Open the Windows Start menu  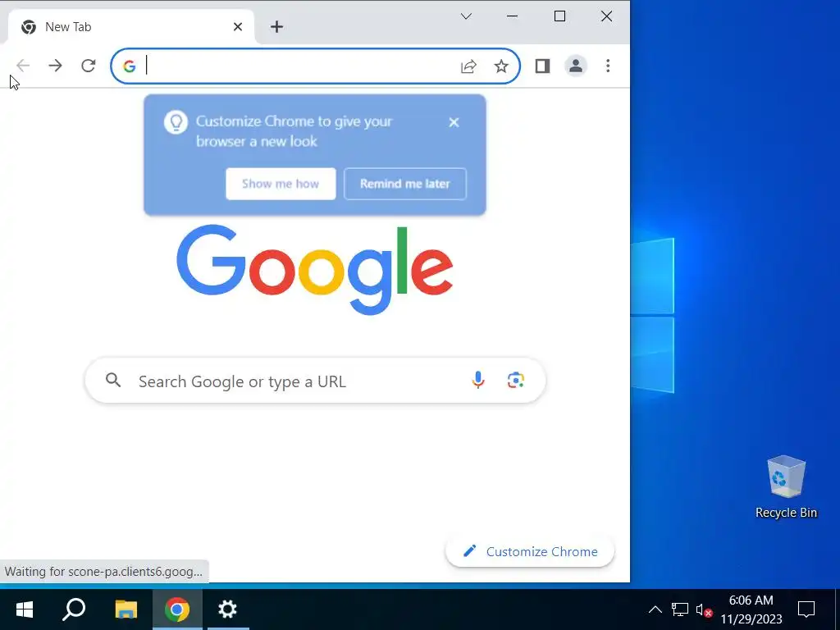coord(25,609)
